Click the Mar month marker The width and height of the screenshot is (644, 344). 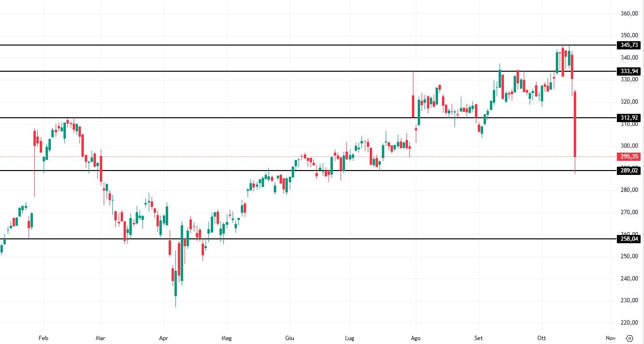coord(100,338)
